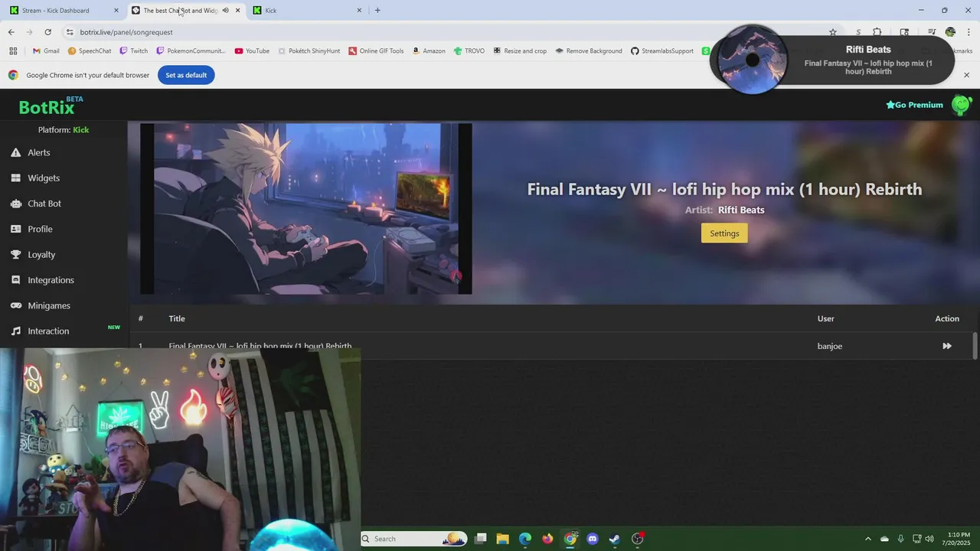Open the SpeechChat bookmark
Image resolution: width=980 pixels, height=551 pixels.
coord(90,51)
